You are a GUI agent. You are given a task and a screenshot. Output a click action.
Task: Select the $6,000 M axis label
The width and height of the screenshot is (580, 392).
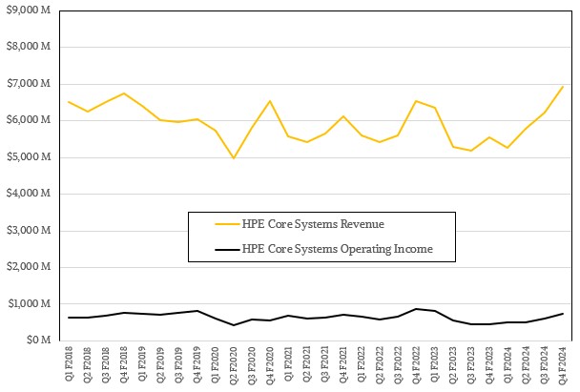click(x=29, y=120)
